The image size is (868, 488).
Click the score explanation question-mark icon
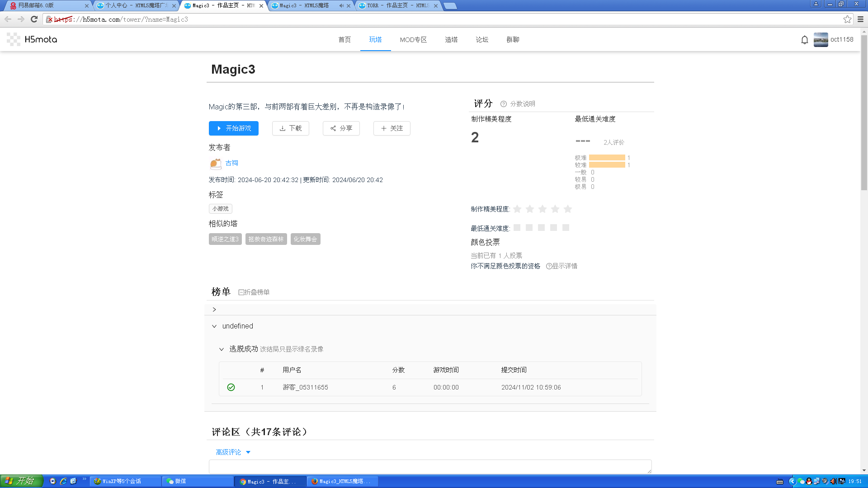coord(503,104)
